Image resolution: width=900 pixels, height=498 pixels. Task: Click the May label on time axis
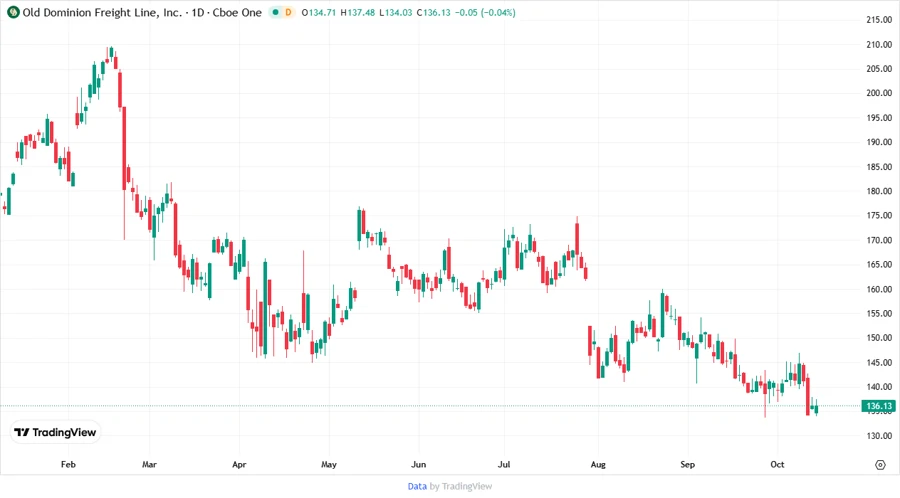329,464
